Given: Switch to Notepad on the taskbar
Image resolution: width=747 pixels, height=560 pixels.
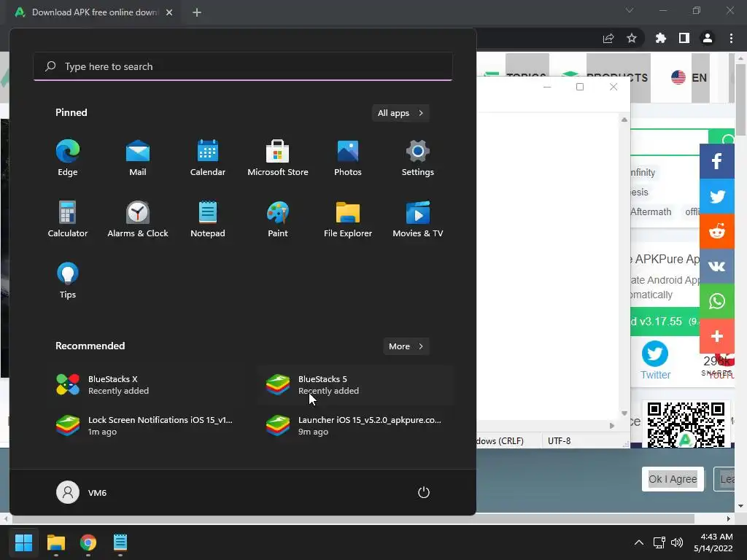Looking at the screenshot, I should (x=120, y=542).
